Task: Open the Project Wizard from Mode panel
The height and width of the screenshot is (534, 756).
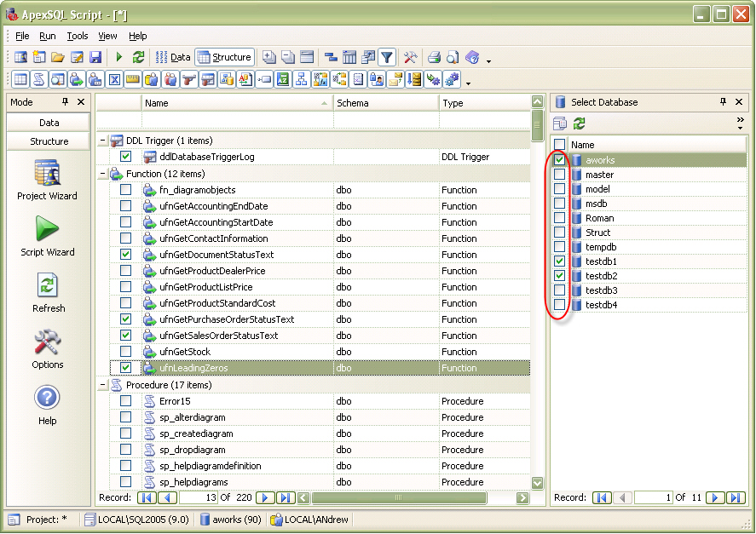Action: [47, 181]
